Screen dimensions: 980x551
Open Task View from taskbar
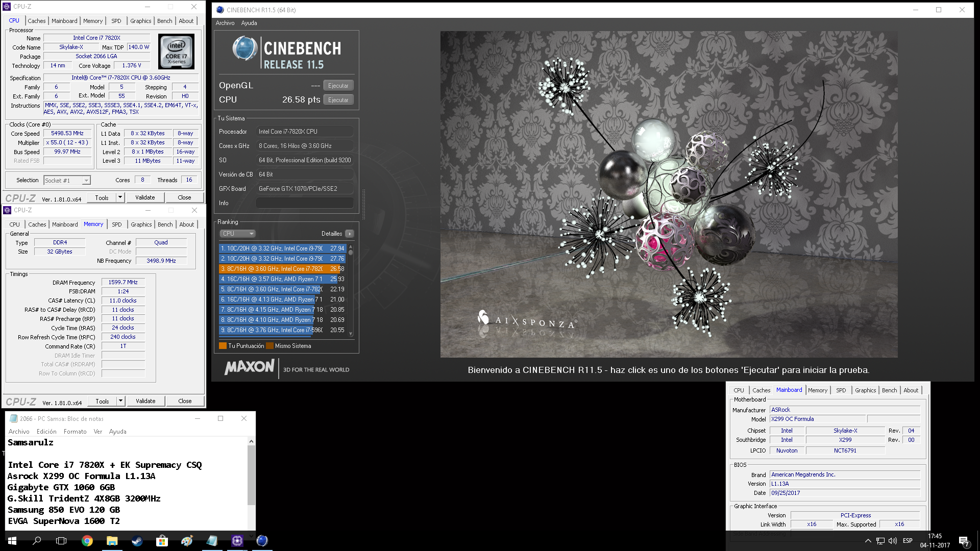coord(61,541)
